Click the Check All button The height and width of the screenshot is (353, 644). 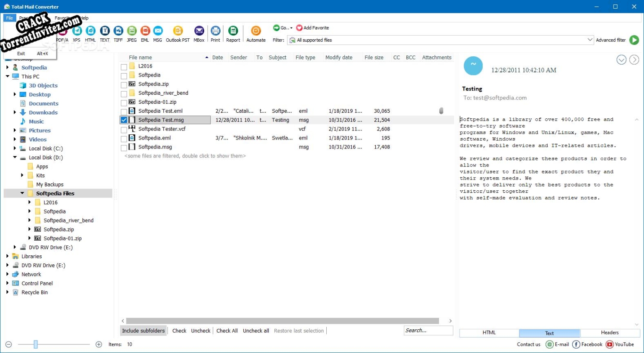(227, 331)
